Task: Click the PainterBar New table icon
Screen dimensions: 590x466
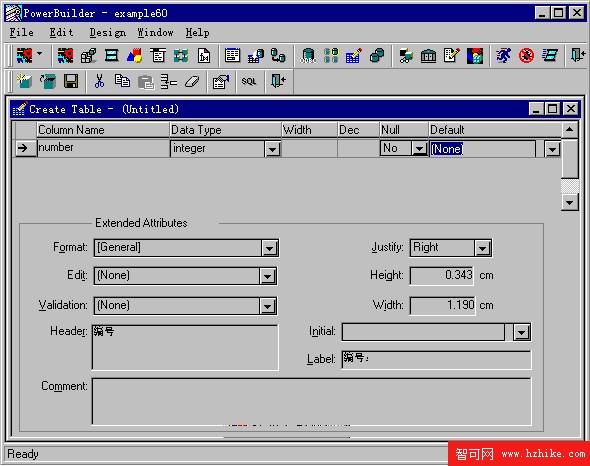Action: pos(25,81)
